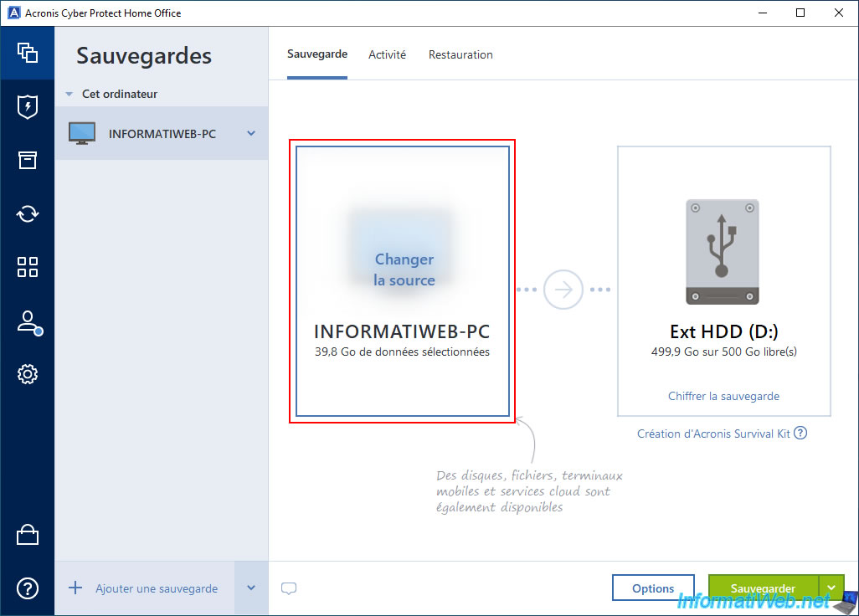Screen dimensions: 859x616
Task: Select the INFORMATIWEB-PC backup in the list
Action: [162, 133]
